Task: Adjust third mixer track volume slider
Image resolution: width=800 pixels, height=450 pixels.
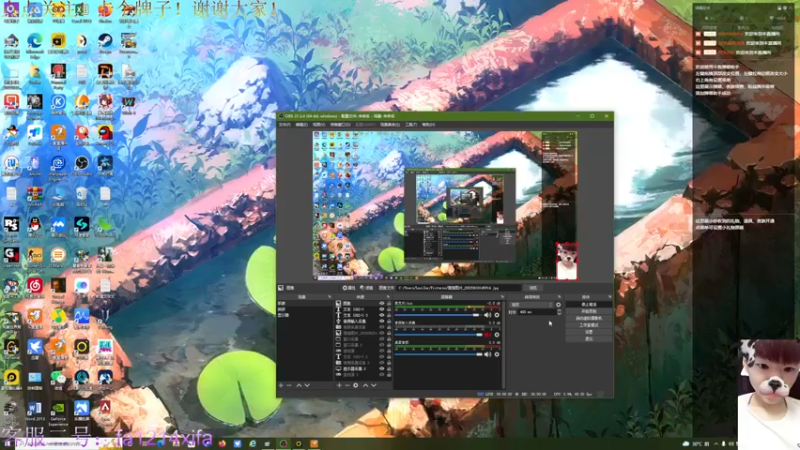Action: tap(437, 355)
